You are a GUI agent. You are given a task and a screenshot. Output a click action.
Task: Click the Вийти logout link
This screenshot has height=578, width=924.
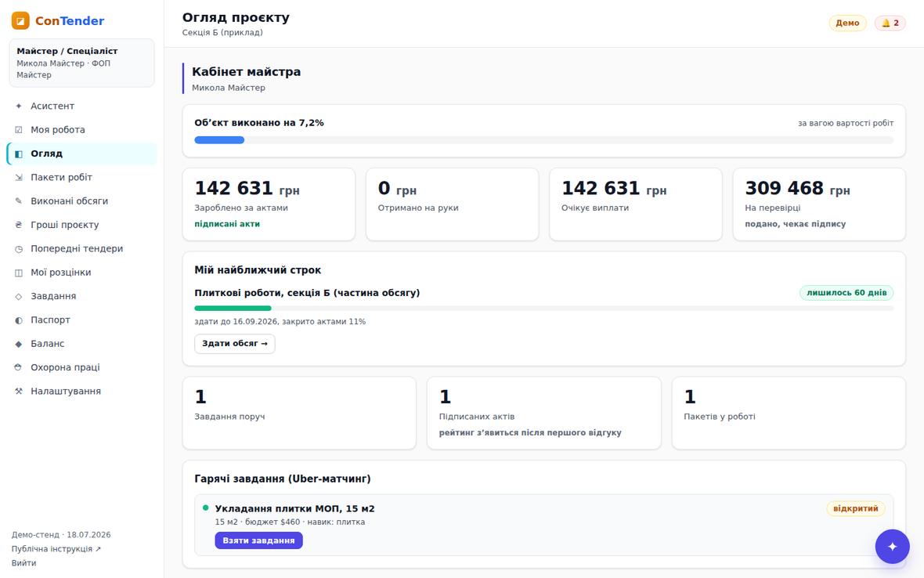[23, 563]
